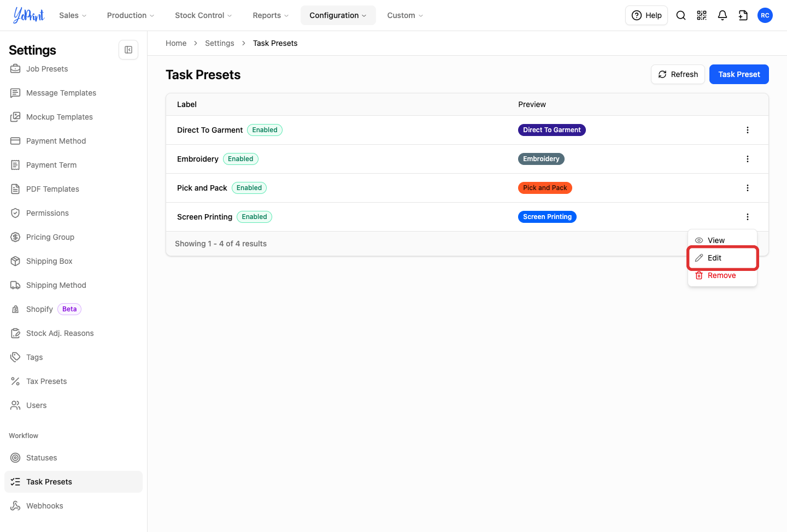The width and height of the screenshot is (787, 532).
Task: Click the Permissions shield icon
Action: pos(15,213)
